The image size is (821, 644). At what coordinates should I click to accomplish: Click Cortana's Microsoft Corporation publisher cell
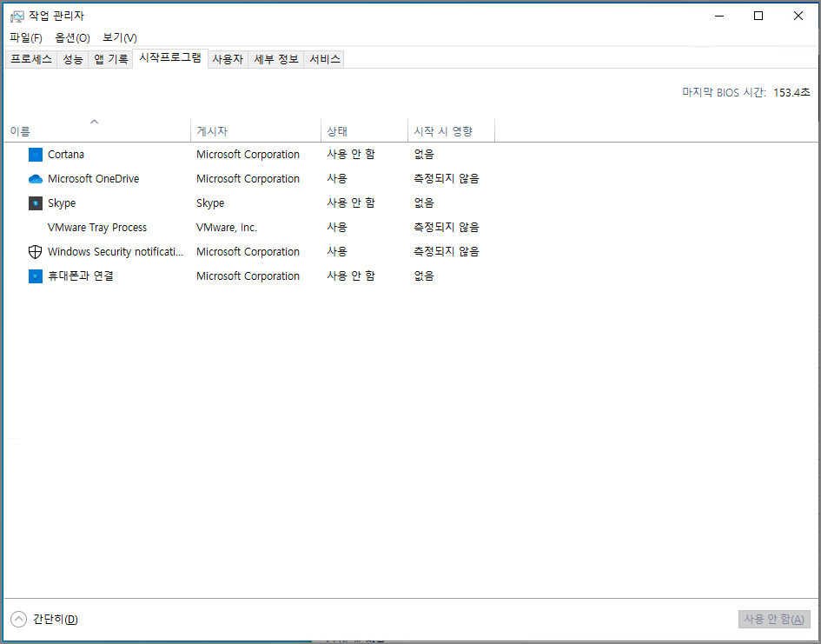[x=248, y=155]
